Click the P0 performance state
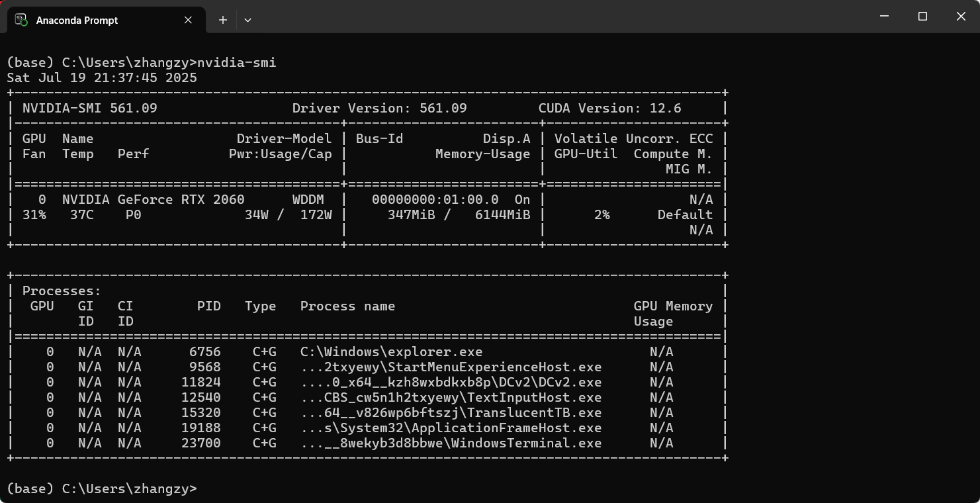Screen dimensions: 980x503 point(134,214)
